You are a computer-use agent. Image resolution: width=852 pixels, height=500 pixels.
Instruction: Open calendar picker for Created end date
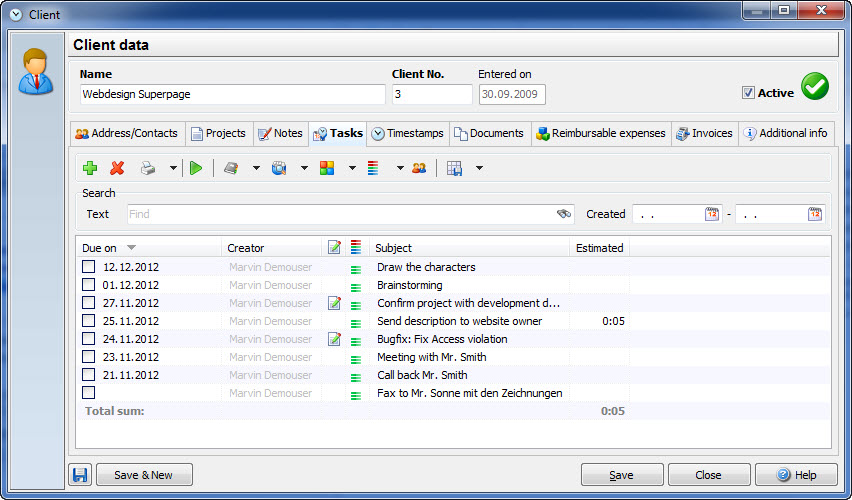(x=815, y=214)
